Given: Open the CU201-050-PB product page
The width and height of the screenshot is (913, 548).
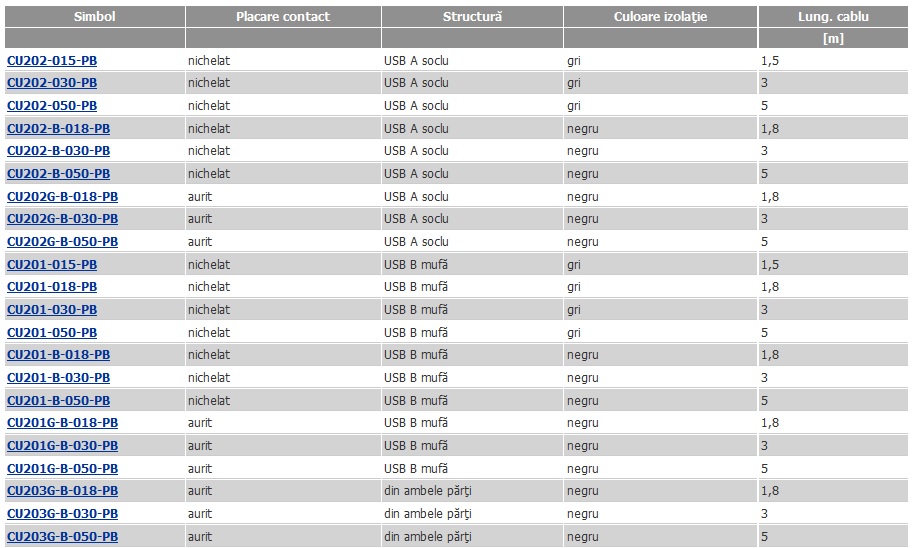Looking at the screenshot, I should pyautogui.click(x=52, y=333).
